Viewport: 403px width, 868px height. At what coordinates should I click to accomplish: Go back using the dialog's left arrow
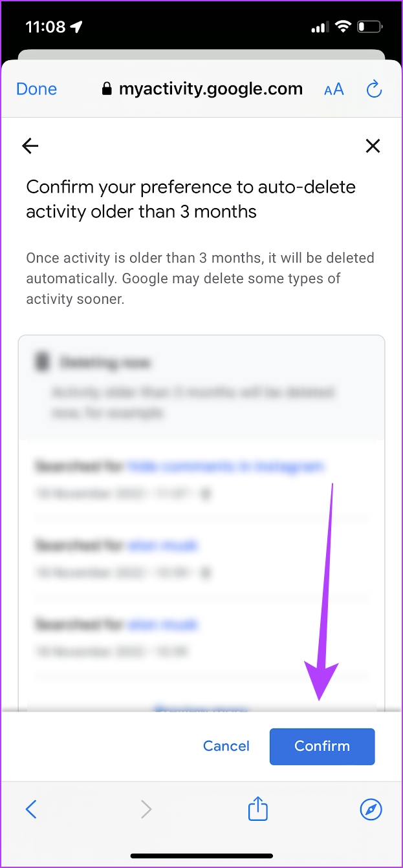pos(30,146)
